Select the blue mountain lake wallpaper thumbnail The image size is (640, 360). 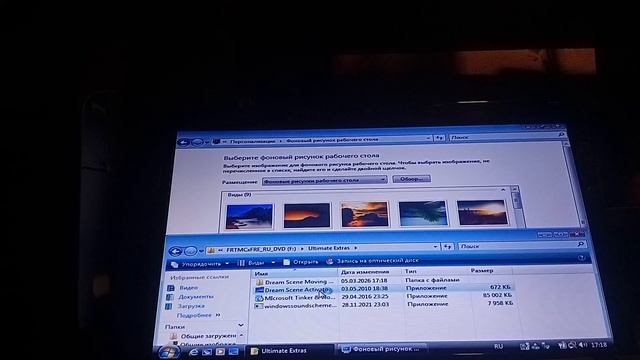(249, 216)
